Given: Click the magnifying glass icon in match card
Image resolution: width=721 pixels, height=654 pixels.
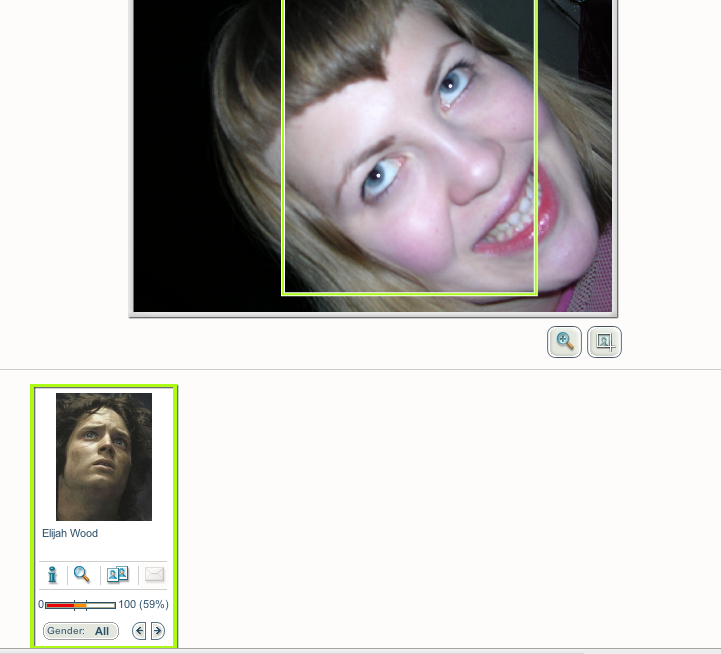Looking at the screenshot, I should pos(82,575).
